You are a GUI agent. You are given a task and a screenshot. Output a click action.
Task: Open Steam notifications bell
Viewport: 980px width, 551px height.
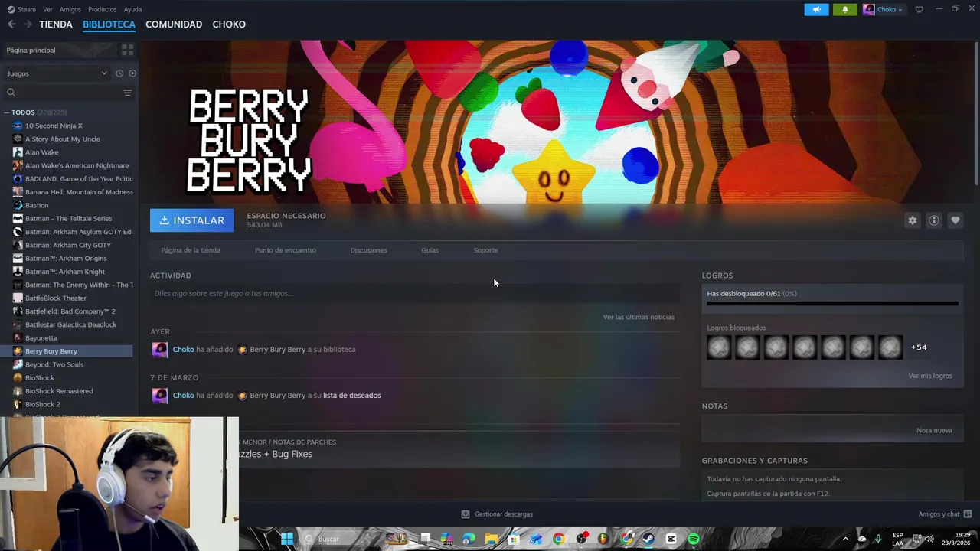pyautogui.click(x=845, y=9)
